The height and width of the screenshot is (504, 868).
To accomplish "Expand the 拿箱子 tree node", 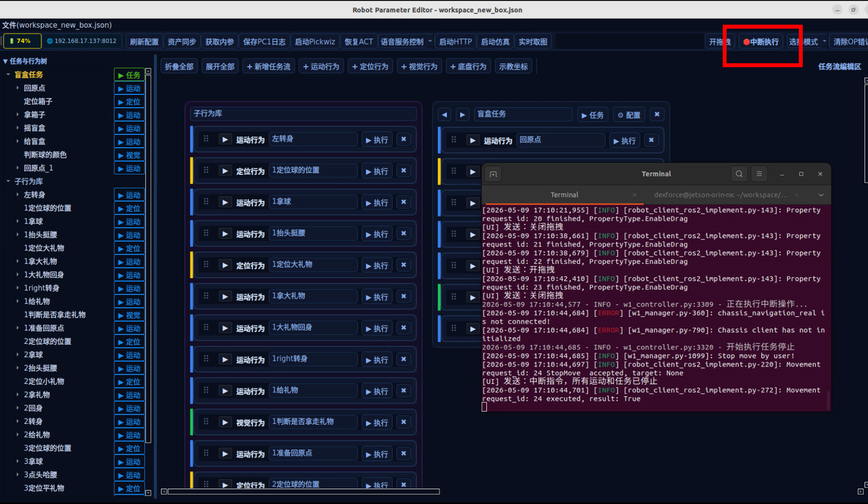I will click(x=18, y=115).
